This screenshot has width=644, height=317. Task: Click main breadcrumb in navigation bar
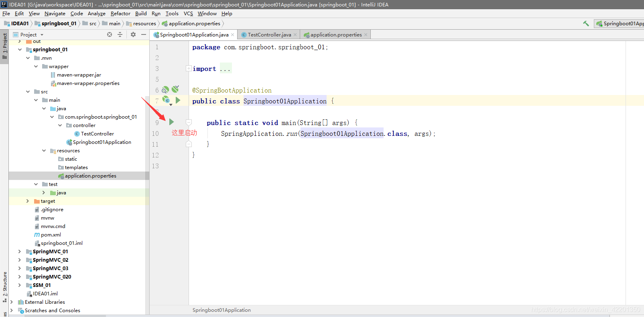[x=111, y=24]
